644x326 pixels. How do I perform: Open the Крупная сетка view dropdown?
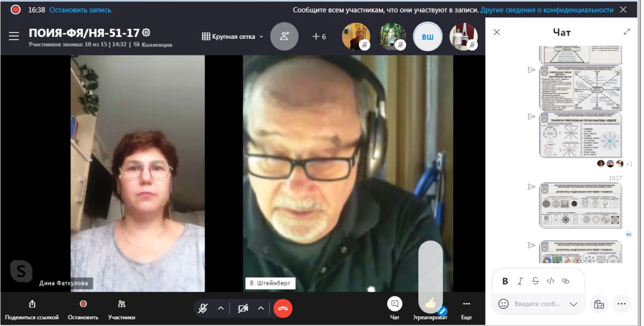coord(233,36)
